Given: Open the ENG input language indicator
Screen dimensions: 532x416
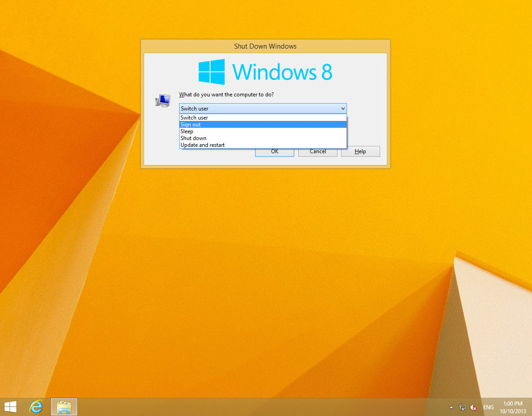Looking at the screenshot, I should click(488, 407).
